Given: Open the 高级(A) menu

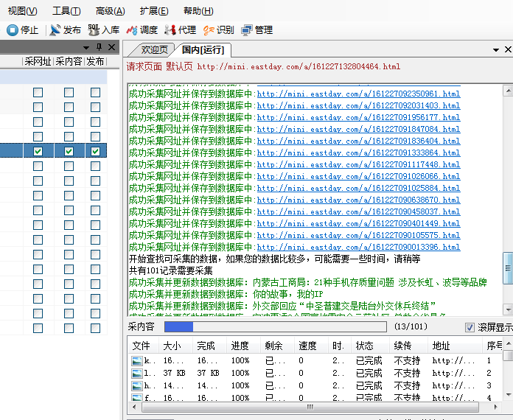Looking at the screenshot, I should coord(111,11).
